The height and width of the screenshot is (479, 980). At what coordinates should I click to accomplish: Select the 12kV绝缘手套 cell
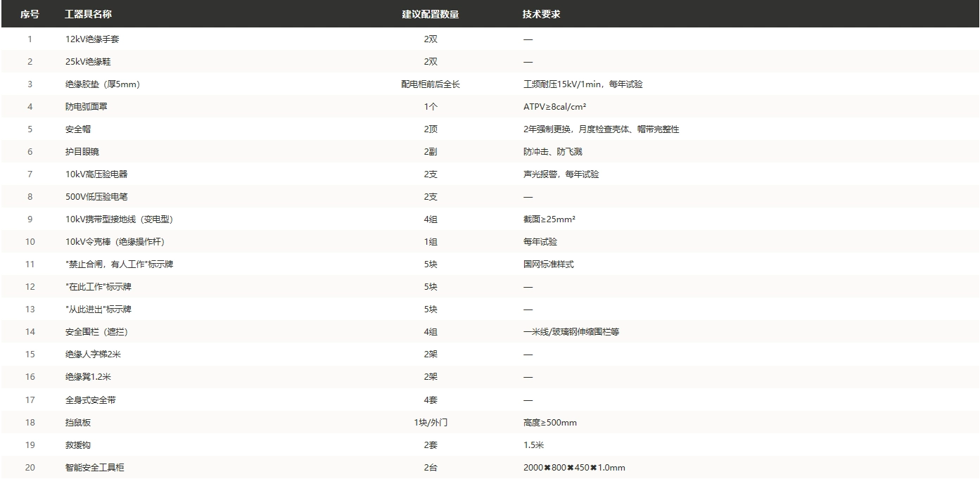92,39
